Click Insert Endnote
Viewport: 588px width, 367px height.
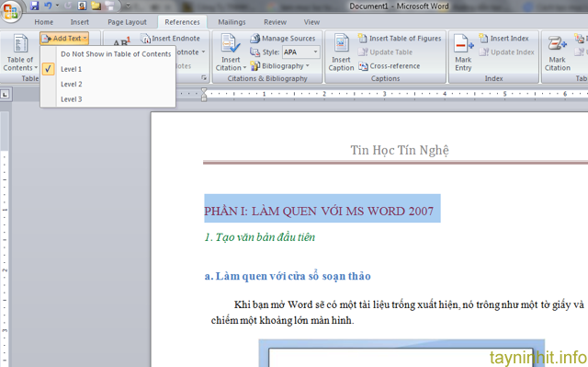point(171,39)
